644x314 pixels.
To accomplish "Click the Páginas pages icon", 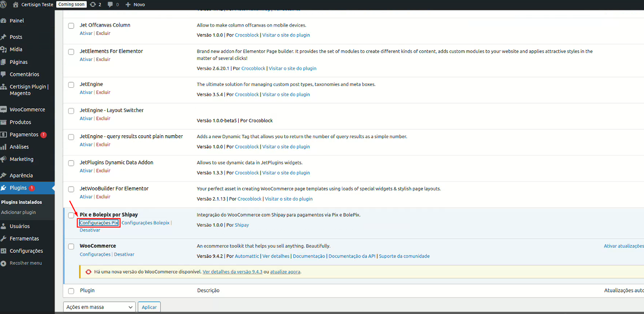I will pyautogui.click(x=3, y=62).
